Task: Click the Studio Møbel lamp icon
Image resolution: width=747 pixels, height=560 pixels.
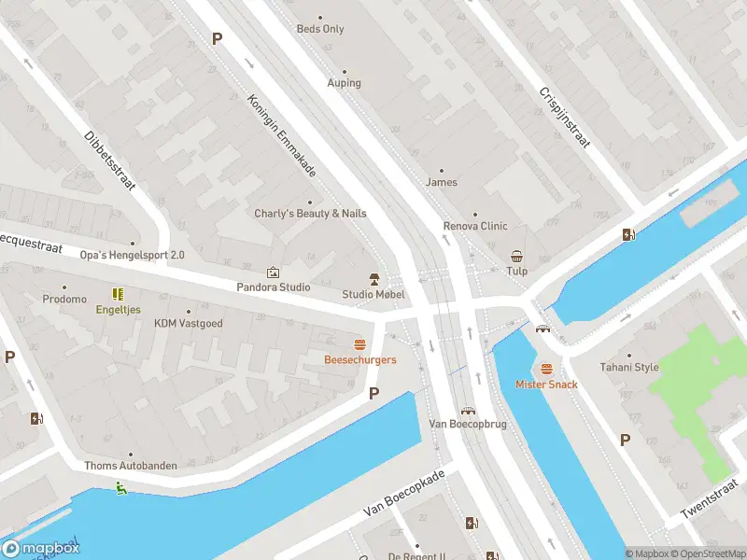Action: pos(374,279)
